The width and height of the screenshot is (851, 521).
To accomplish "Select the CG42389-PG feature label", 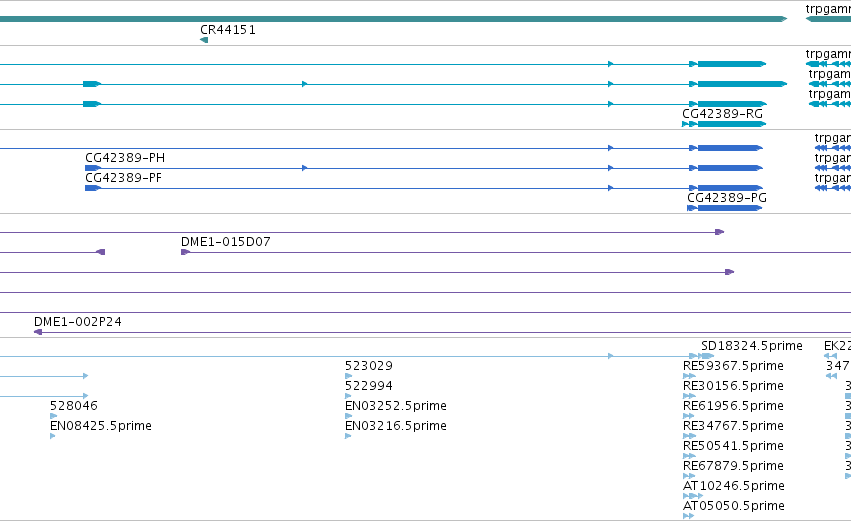I will point(727,198).
